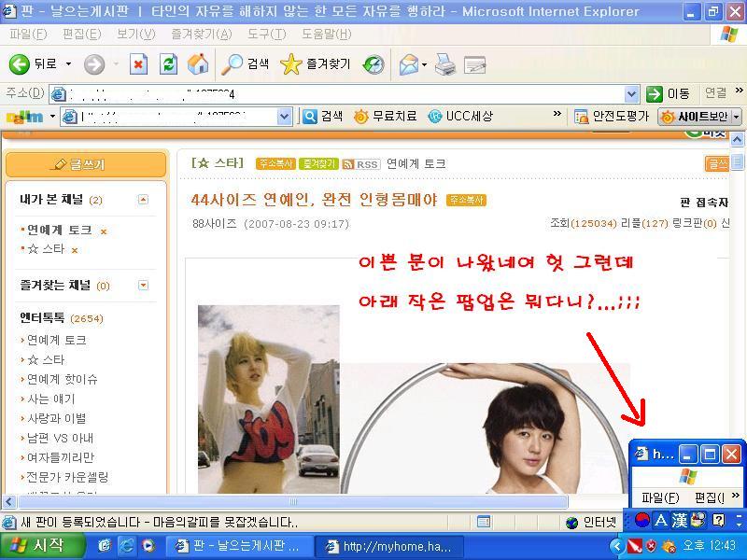Toggle the 漢 Hanja conversion button

tap(680, 520)
